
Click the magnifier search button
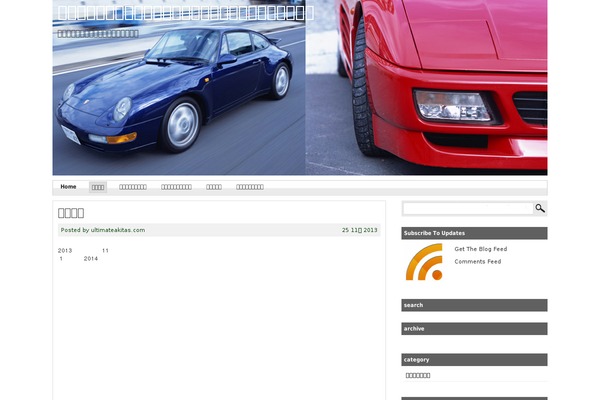click(x=540, y=209)
